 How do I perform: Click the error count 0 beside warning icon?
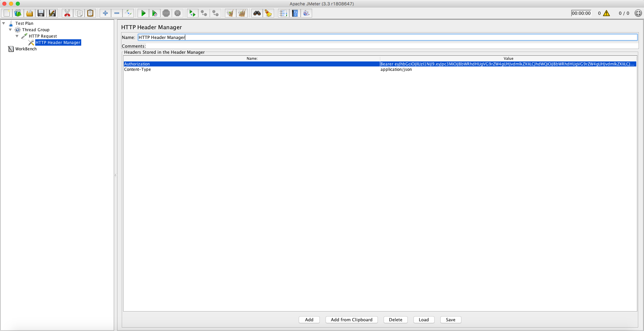click(599, 13)
